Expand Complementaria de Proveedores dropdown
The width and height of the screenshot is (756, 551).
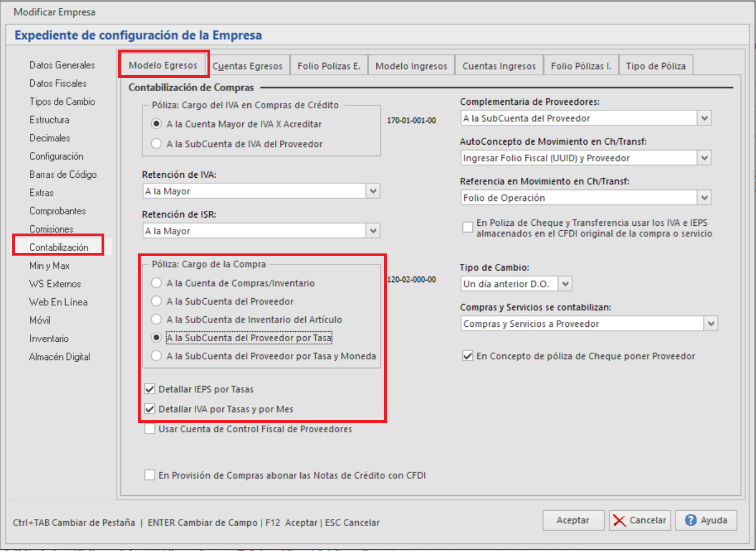pos(704,118)
